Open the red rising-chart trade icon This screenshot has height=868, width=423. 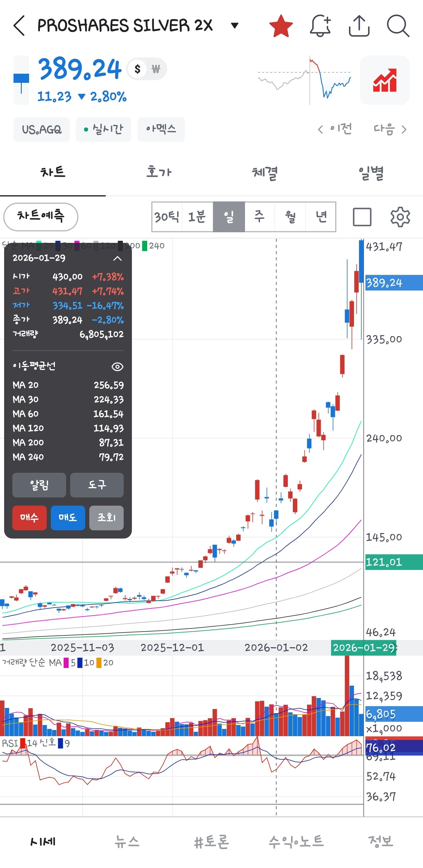[x=385, y=80]
